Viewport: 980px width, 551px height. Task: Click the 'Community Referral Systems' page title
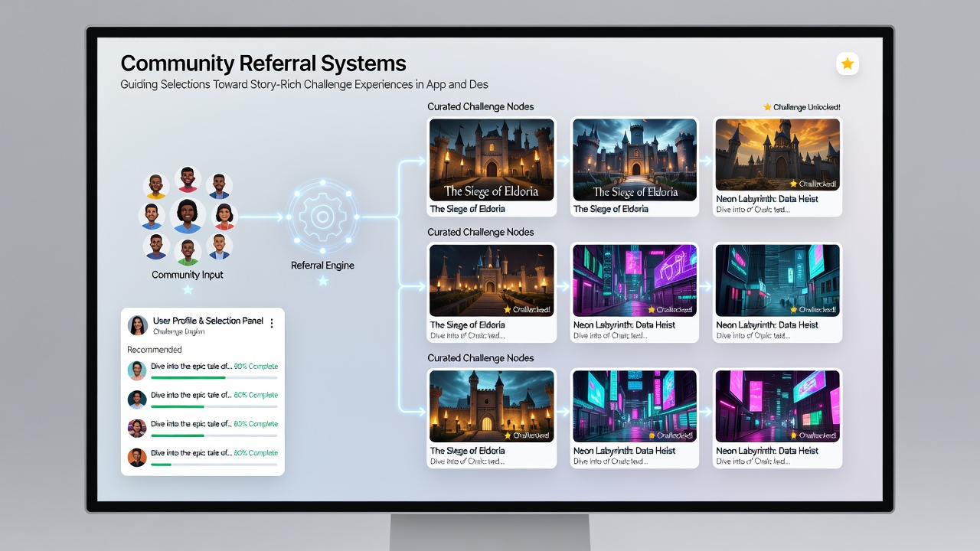(x=263, y=63)
